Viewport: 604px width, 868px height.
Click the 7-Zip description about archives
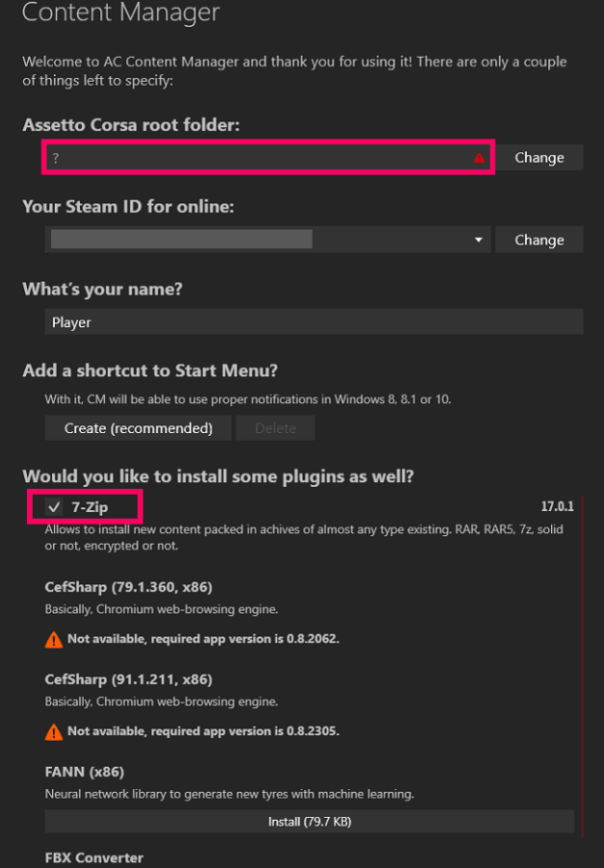tap(304, 537)
